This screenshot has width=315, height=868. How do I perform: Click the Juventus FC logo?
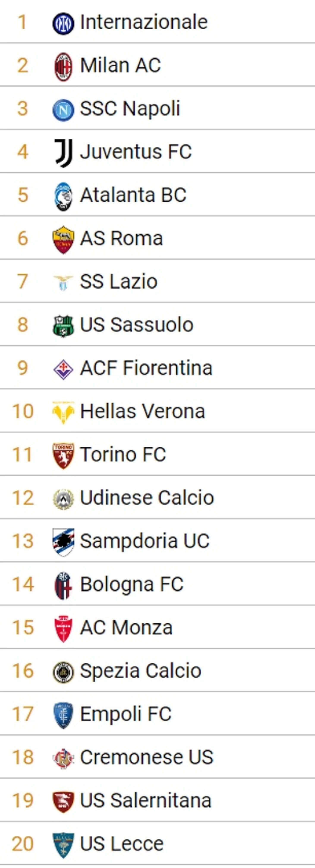(63, 153)
